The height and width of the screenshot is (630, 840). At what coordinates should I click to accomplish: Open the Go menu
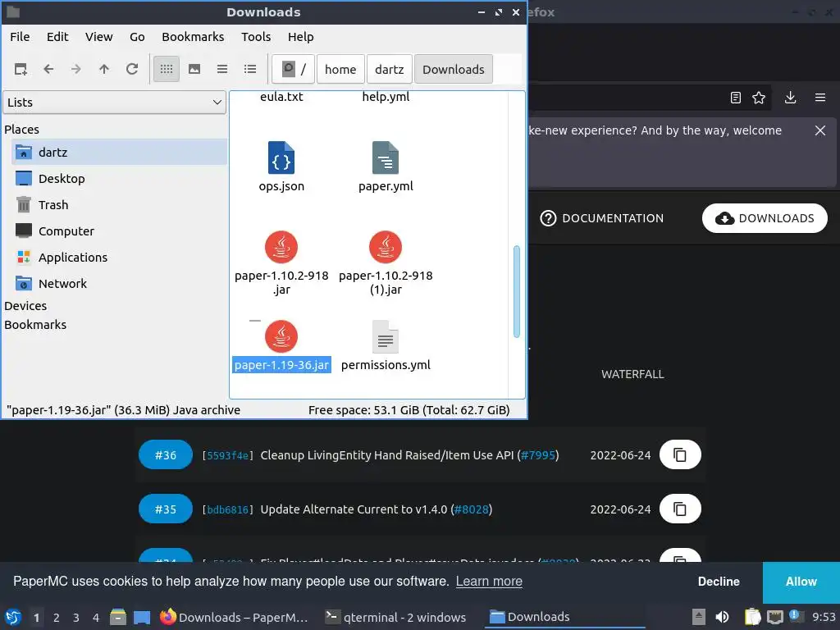point(137,37)
